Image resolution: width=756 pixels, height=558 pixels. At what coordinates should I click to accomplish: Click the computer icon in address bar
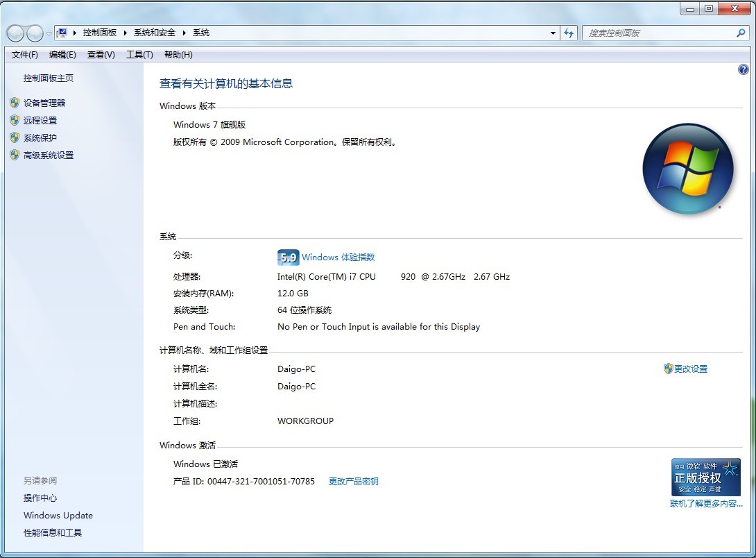tap(62, 33)
